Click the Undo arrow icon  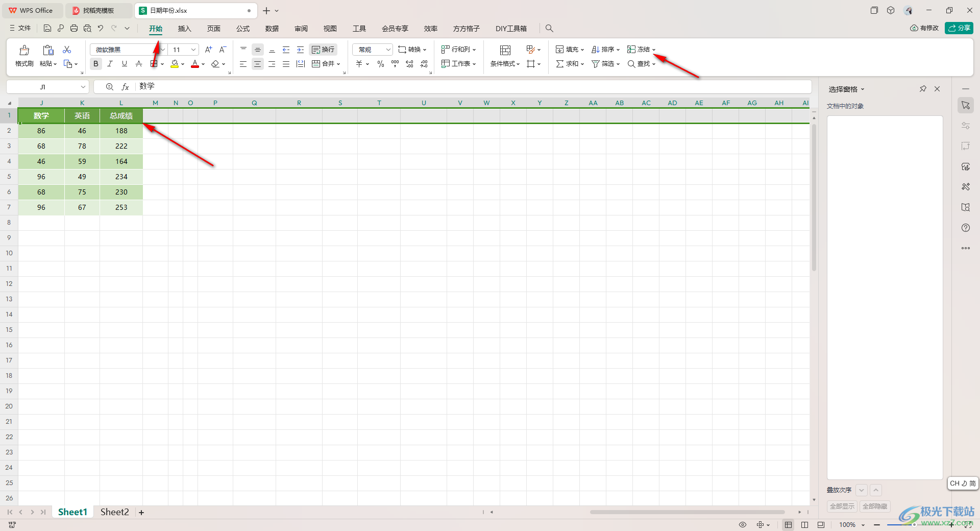pyautogui.click(x=101, y=28)
